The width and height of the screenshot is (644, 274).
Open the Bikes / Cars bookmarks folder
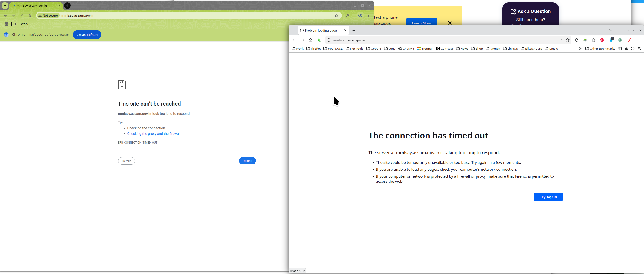pos(531,49)
